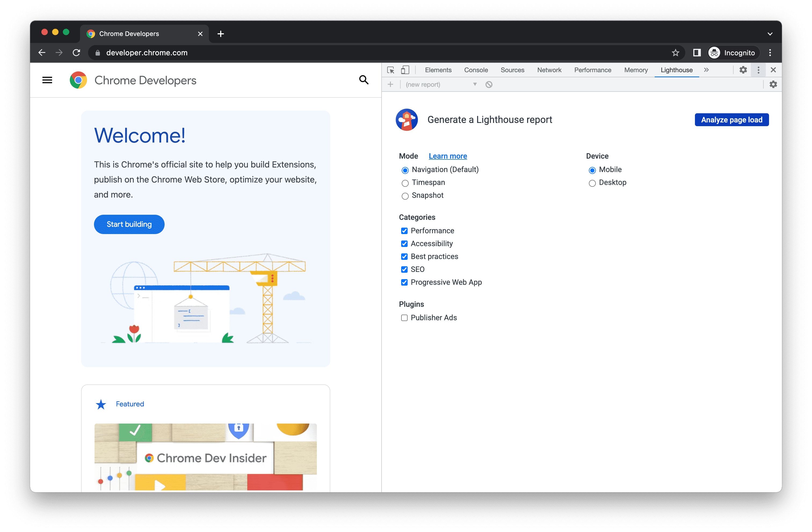812x532 pixels.
Task: Click the Performance tab in DevTools
Action: (593, 70)
